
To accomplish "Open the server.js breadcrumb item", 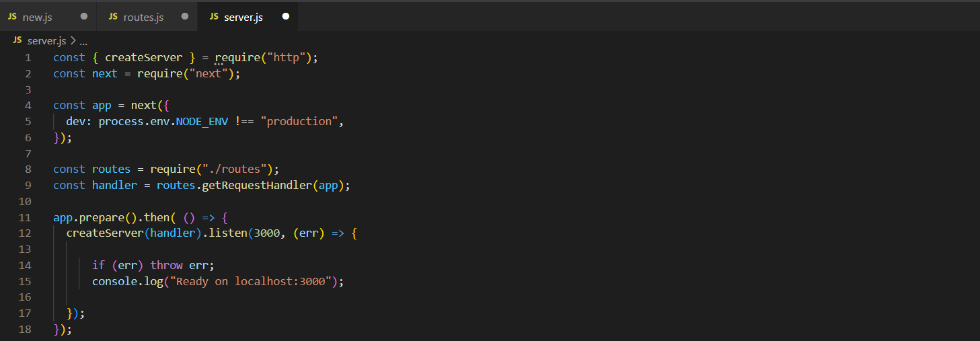I will click(x=46, y=41).
